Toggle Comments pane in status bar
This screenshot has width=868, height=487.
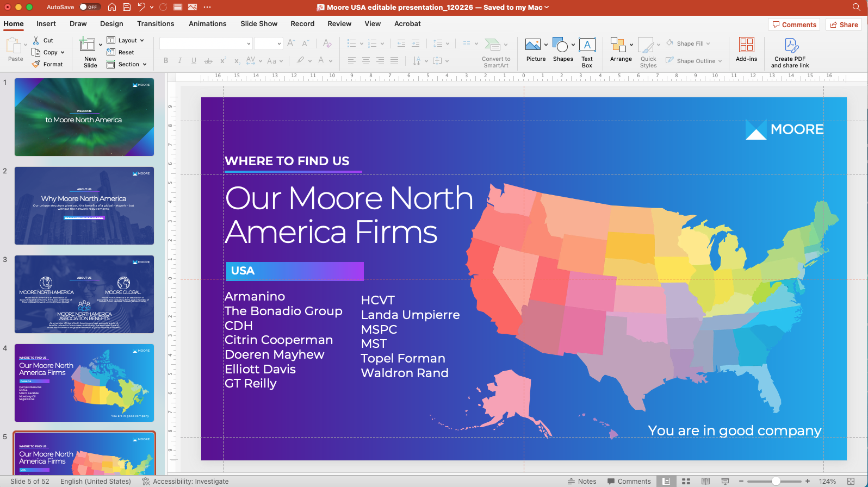629,481
